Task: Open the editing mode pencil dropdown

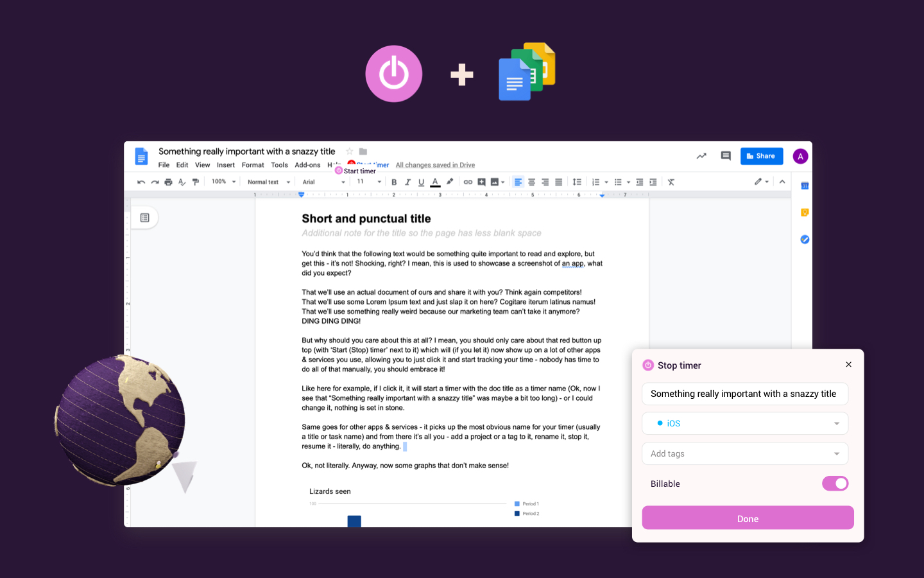Action: click(x=762, y=182)
